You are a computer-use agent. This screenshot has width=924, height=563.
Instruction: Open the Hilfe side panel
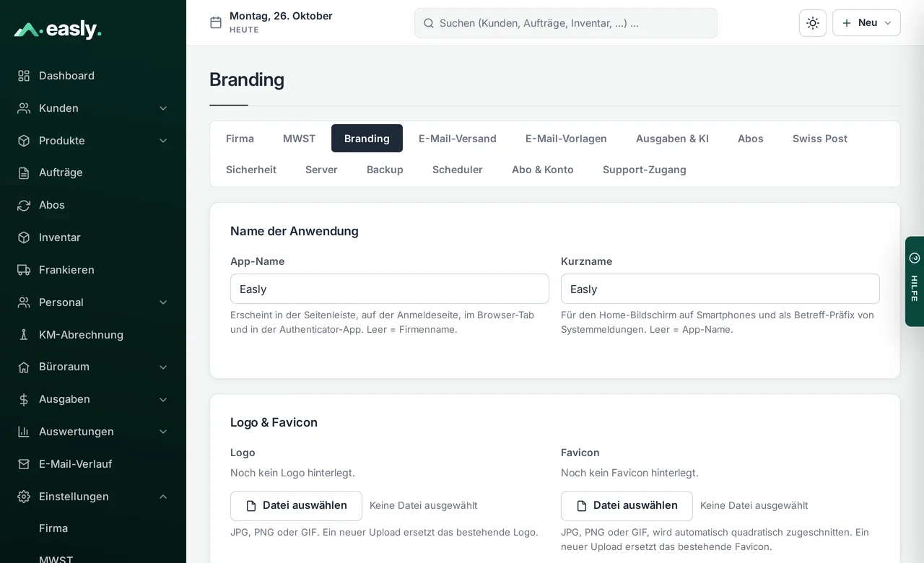(x=915, y=281)
